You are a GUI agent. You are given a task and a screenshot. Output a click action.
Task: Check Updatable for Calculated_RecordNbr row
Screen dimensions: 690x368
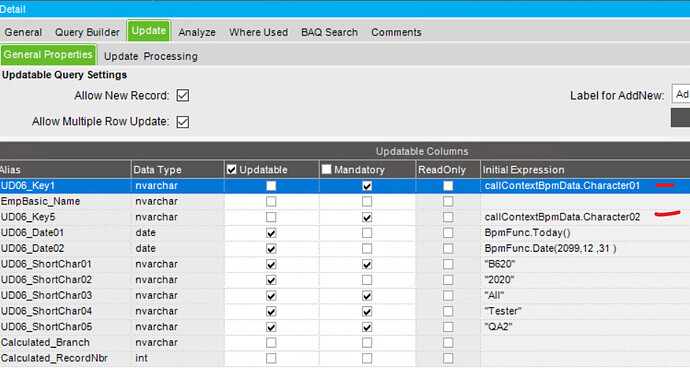271,358
